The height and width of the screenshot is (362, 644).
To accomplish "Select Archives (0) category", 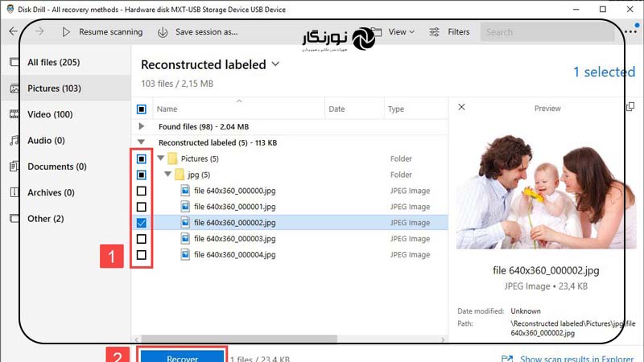I will tap(51, 192).
